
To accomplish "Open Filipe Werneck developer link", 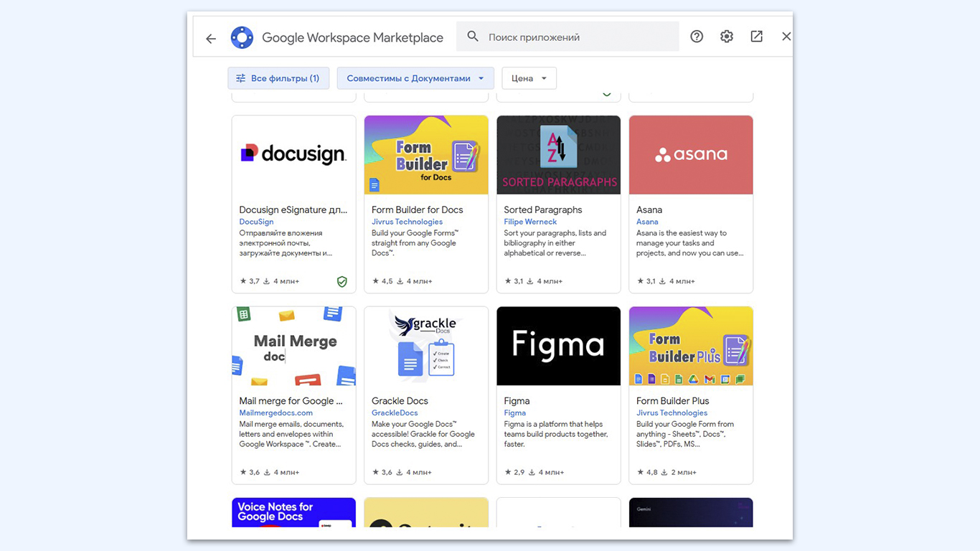I will [530, 222].
